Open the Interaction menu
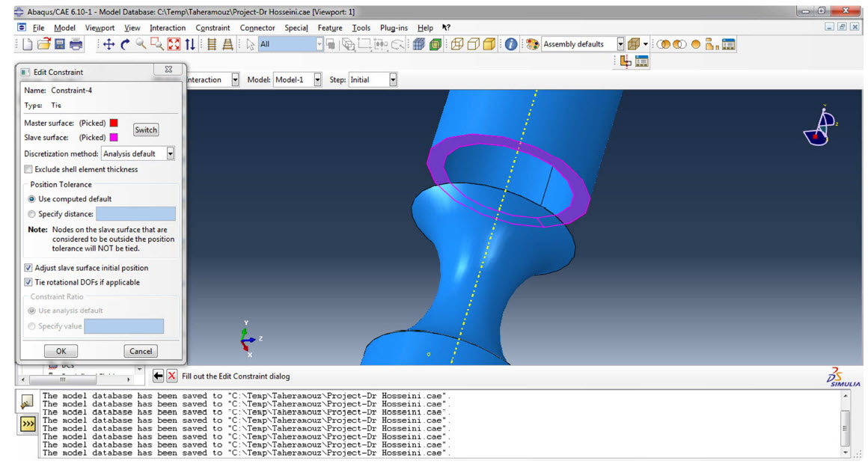 (x=168, y=28)
